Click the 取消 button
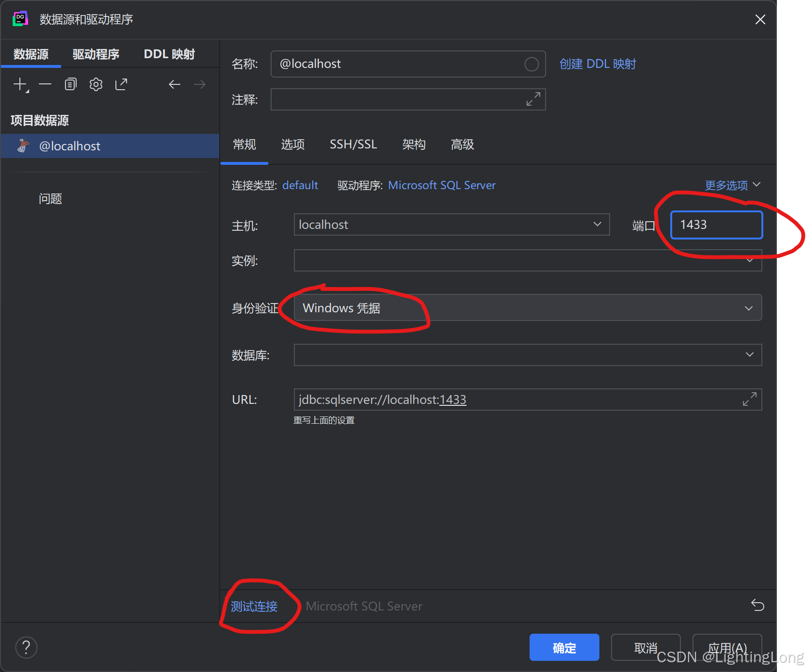The image size is (806, 672). click(645, 647)
